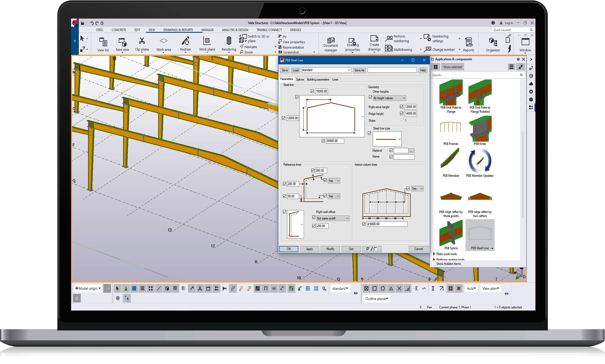This screenshot has height=364, width=605.
Task: Select PEB End Plate to Flange component
Action: 451,97
